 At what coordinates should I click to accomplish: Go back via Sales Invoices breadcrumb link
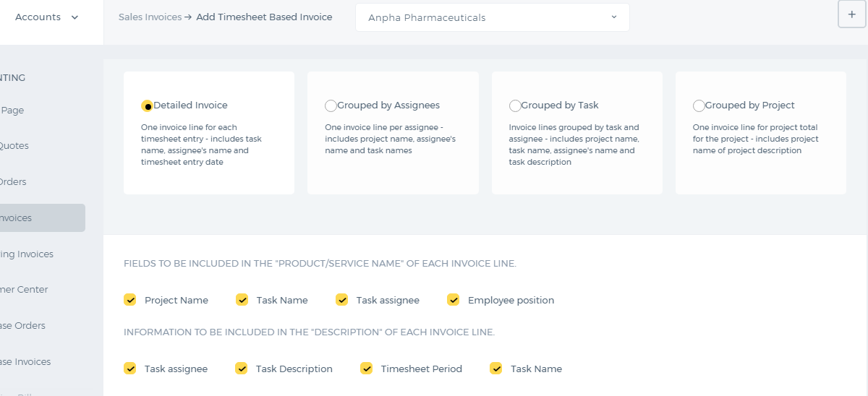coord(150,17)
